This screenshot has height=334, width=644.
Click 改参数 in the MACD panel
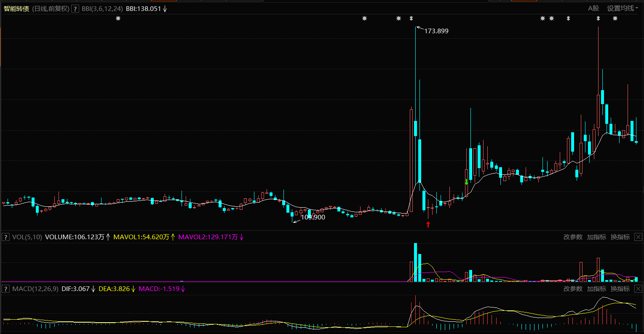pyautogui.click(x=573, y=289)
